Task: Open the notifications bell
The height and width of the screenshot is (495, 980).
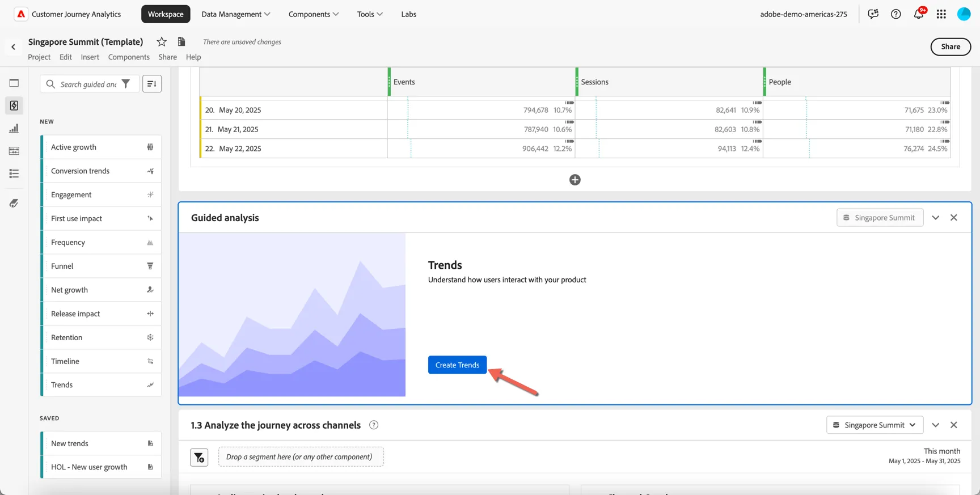Action: [x=919, y=14]
